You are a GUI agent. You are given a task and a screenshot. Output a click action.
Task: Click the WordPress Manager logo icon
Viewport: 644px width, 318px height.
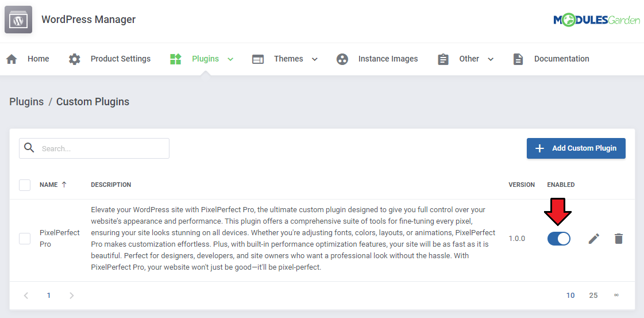(x=18, y=20)
